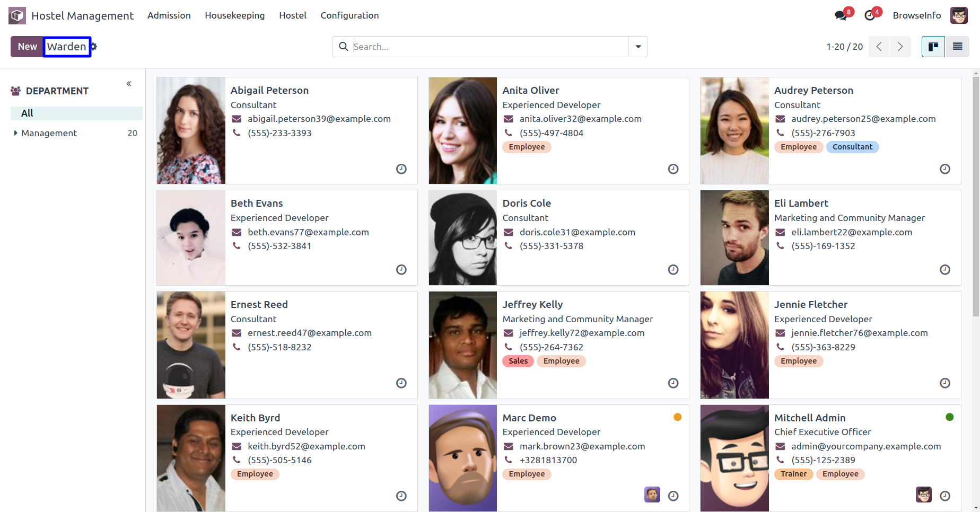Open activity clock on Keith Byrd card
The width and height of the screenshot is (980, 512).
tap(401, 496)
